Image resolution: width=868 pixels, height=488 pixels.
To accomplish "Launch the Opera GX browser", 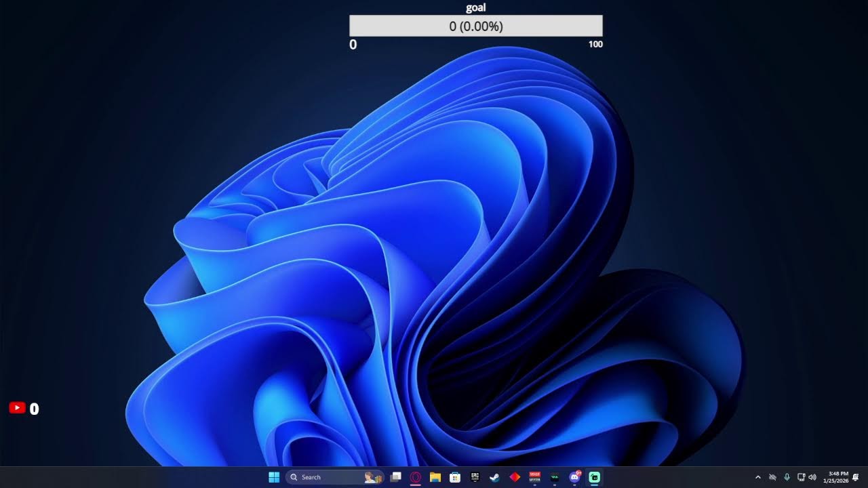I will [416, 477].
